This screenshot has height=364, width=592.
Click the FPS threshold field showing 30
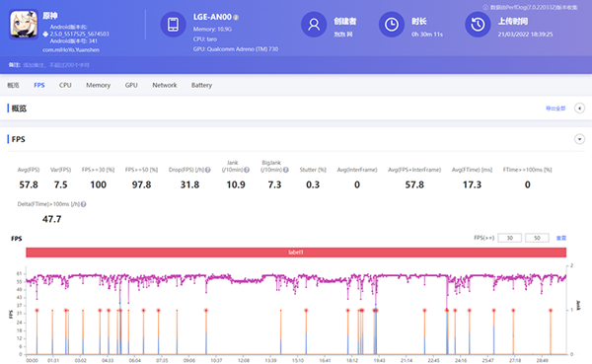(x=510, y=238)
